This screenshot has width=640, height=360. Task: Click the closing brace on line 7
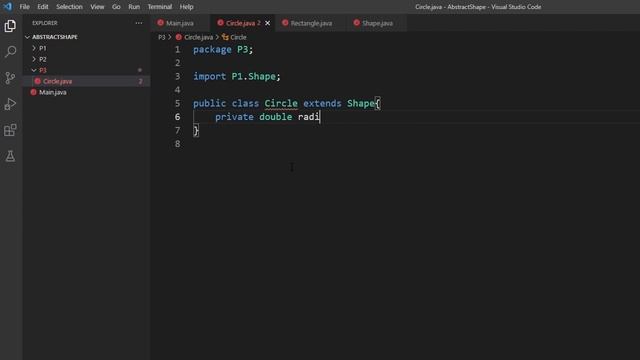(196, 130)
